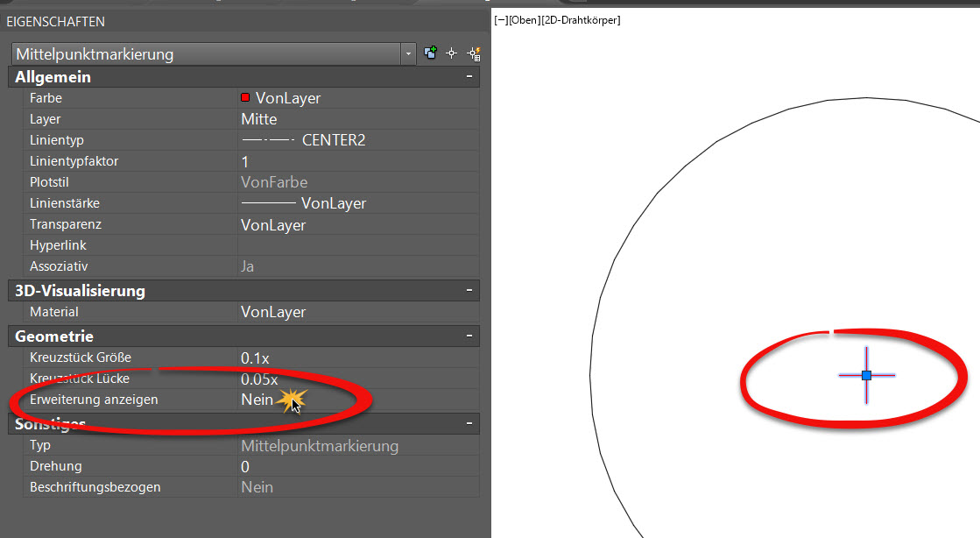
Task: Click the empty Hyperlink value field
Action: [358, 245]
